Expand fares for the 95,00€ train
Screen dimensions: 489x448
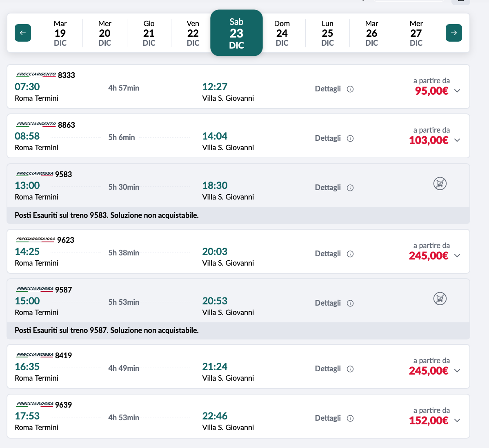pos(457,91)
